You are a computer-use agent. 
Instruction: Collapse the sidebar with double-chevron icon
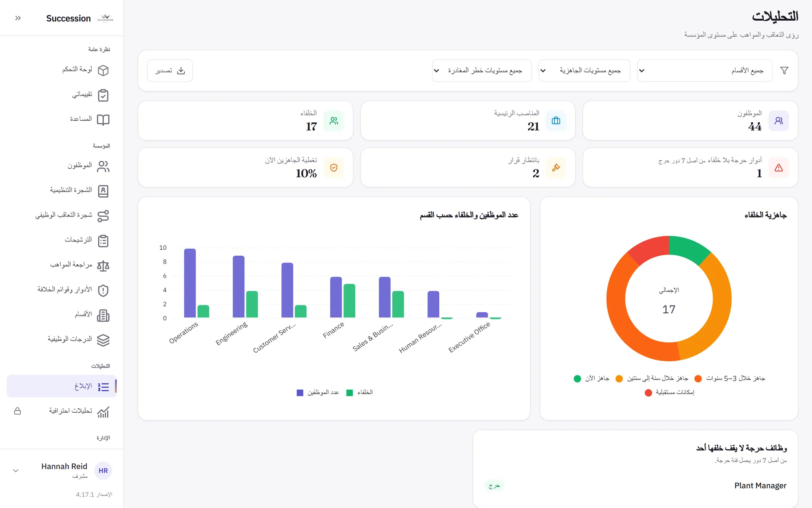click(18, 18)
